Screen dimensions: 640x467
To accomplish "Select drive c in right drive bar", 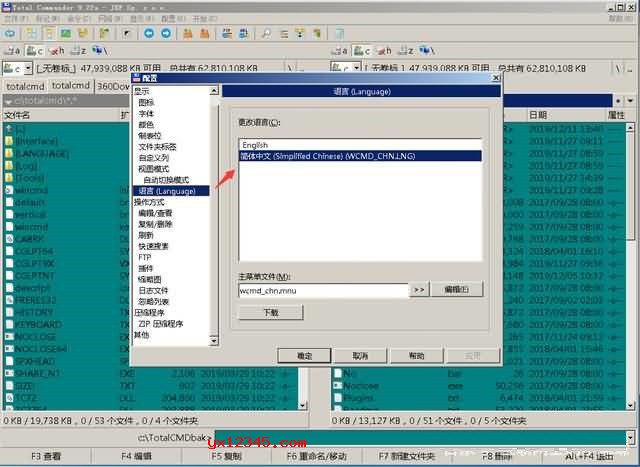I will coord(362,51).
